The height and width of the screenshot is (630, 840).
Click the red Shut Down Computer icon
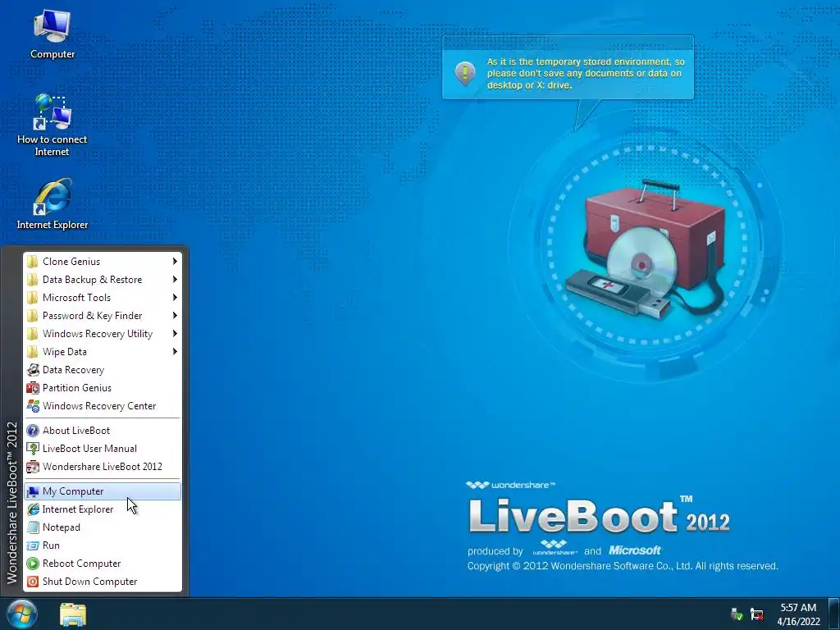(33, 582)
